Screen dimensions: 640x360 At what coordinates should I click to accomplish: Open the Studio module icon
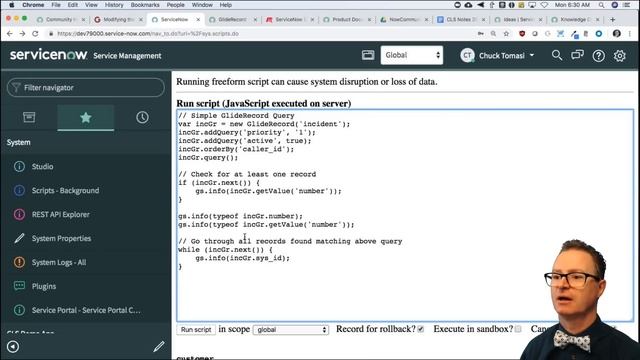point(19,167)
